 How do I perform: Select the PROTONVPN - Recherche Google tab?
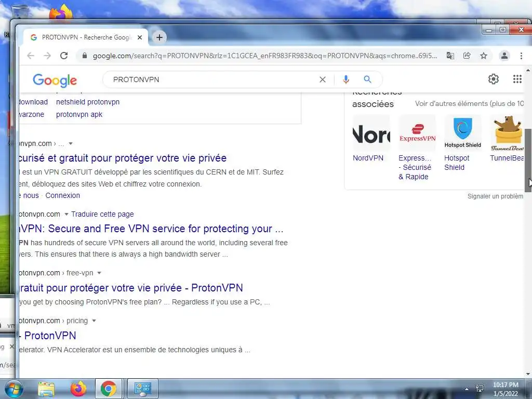click(86, 37)
